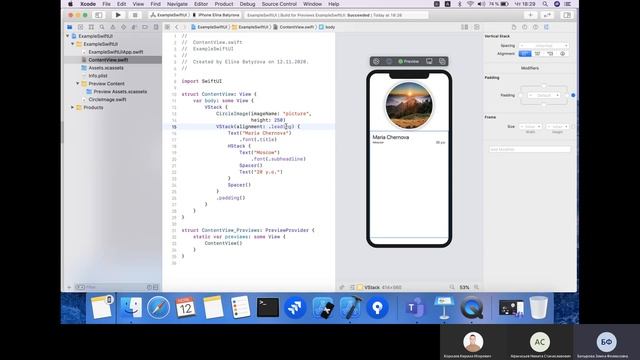Show the Quick Help inspector tab
The image size is (640, 360).
(536, 27)
